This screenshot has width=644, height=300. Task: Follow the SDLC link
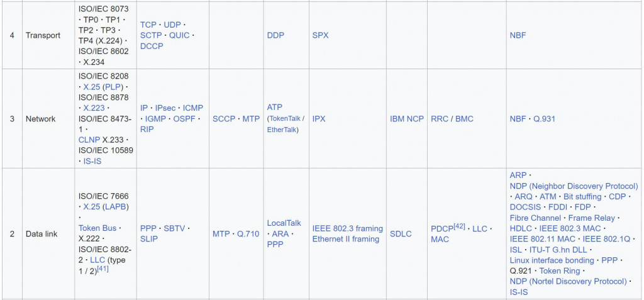(x=401, y=234)
